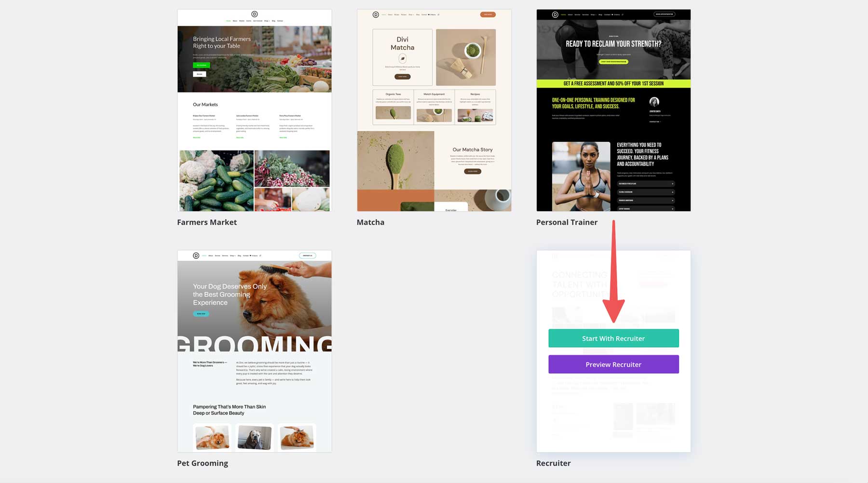The height and width of the screenshot is (483, 868).
Task: Click the Preview Recruiter button
Action: pyautogui.click(x=613, y=364)
